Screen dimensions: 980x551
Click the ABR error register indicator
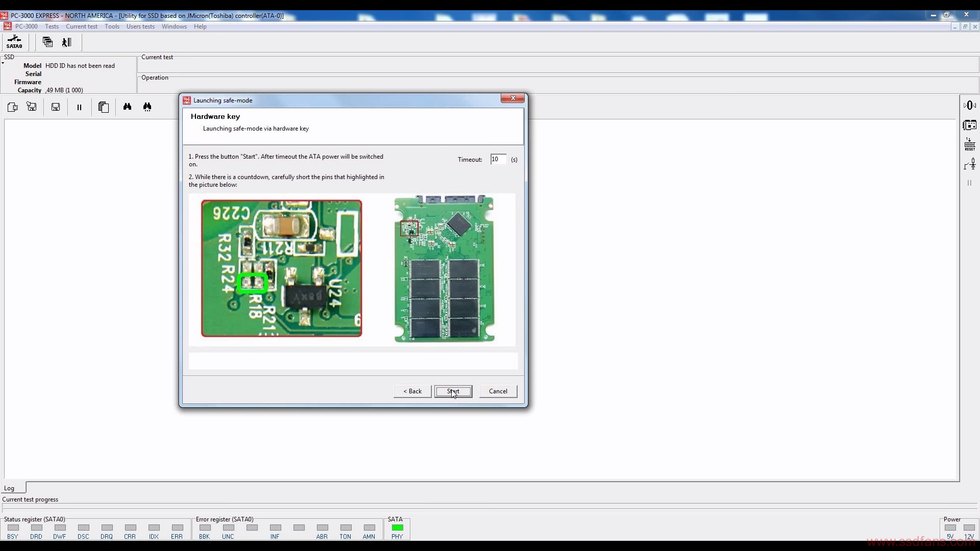pyautogui.click(x=323, y=528)
